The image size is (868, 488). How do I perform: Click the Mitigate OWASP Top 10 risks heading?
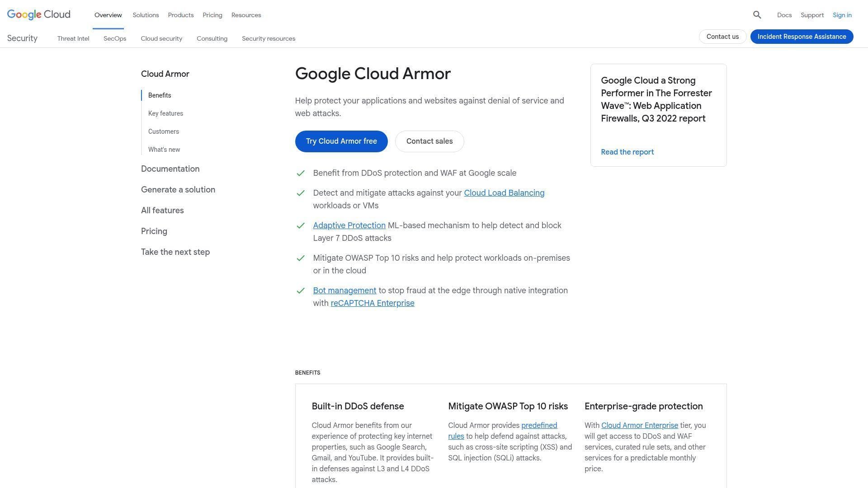(508, 406)
